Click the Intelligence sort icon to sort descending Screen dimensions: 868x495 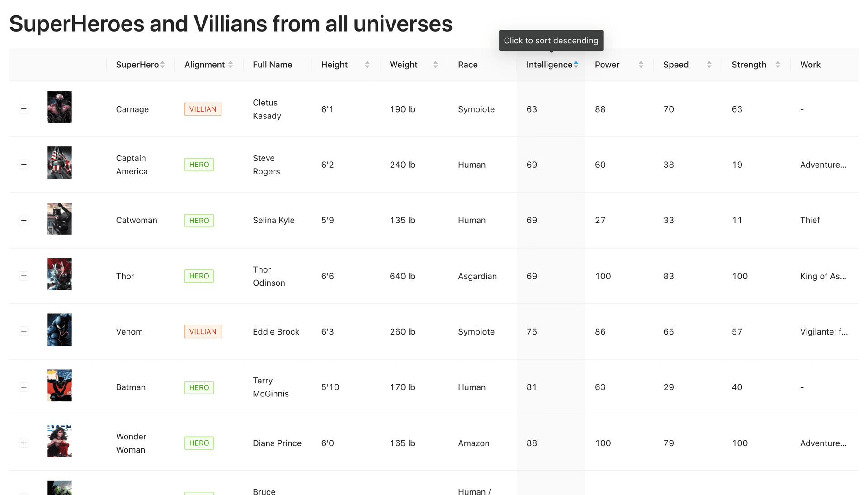pyautogui.click(x=576, y=64)
